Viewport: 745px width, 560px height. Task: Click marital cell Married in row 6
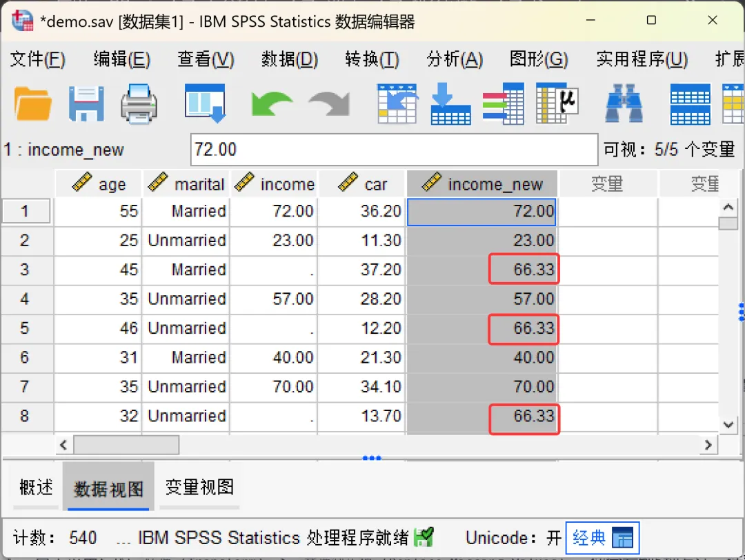186,357
